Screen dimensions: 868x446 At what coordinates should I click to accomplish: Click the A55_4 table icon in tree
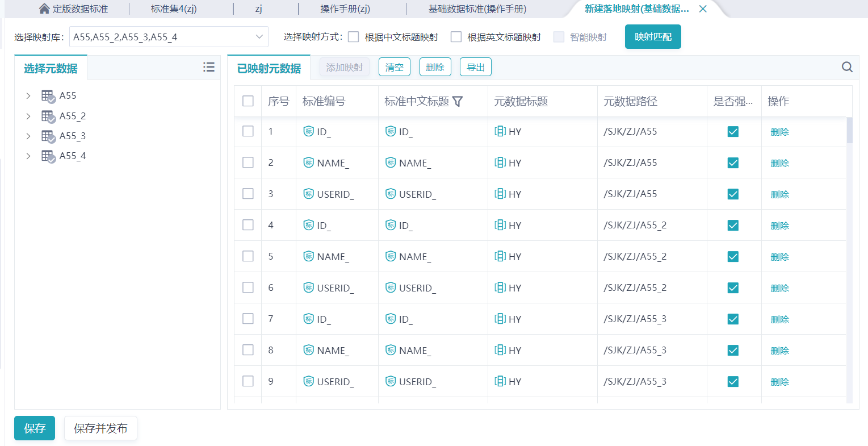pyautogui.click(x=48, y=156)
